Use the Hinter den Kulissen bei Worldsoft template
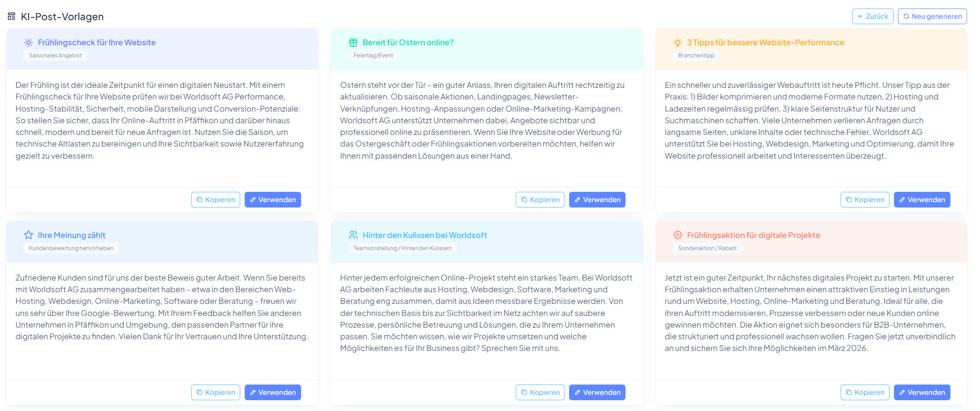Image resolution: width=980 pixels, height=411 pixels. click(x=597, y=393)
